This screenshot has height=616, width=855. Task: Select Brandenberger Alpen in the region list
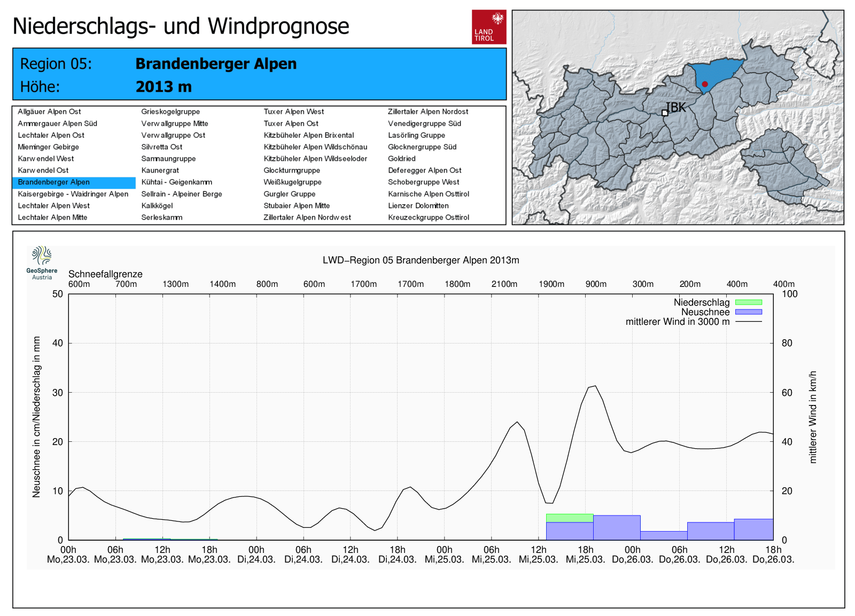(53, 182)
